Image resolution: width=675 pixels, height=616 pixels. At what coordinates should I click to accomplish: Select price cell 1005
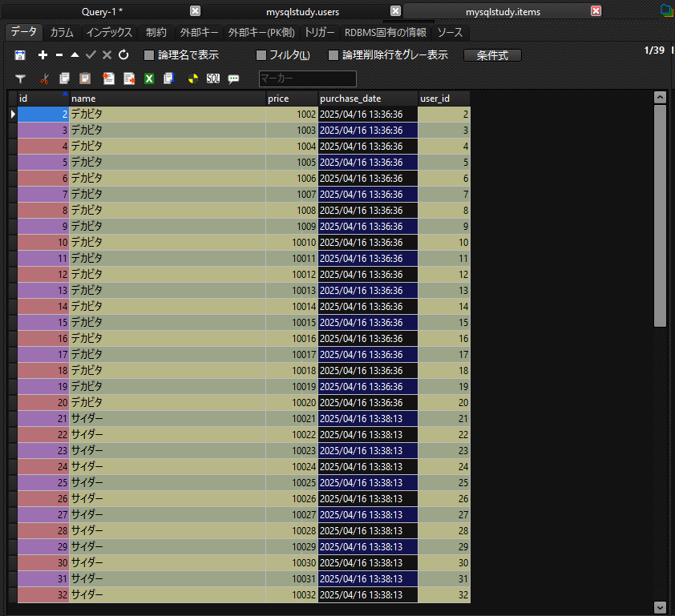tap(292, 162)
